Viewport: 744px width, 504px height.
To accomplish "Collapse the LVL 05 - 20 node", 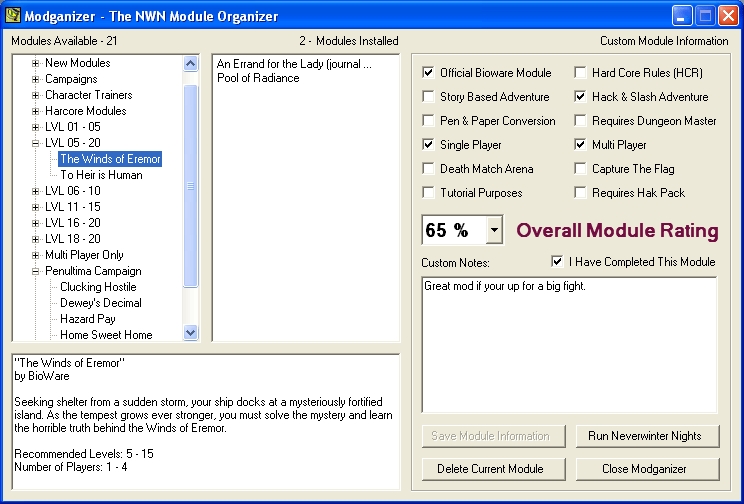I will coord(36,143).
